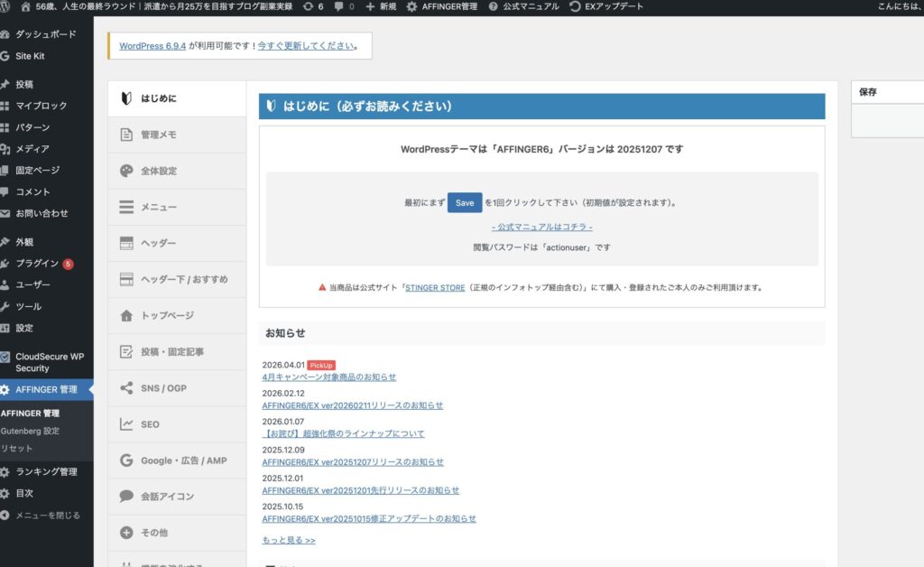Expand the CloudSecure WP Security menu

(x=45, y=362)
